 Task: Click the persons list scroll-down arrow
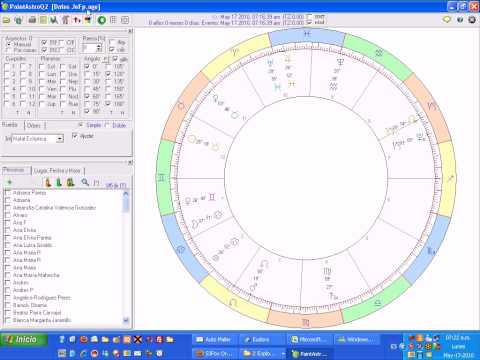tap(126, 320)
